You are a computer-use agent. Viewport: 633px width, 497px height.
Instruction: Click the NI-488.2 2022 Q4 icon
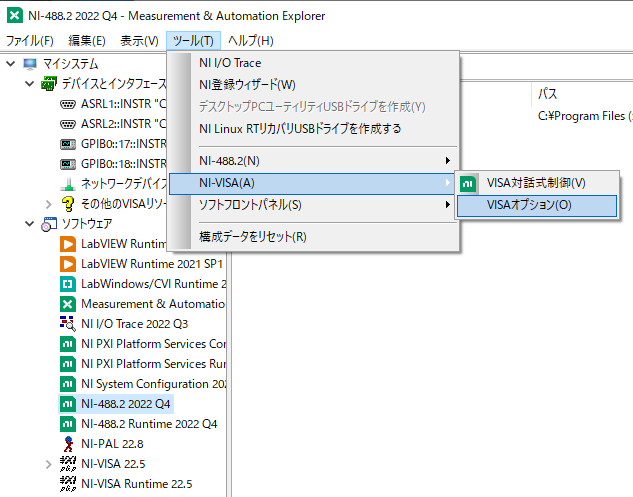click(x=68, y=404)
